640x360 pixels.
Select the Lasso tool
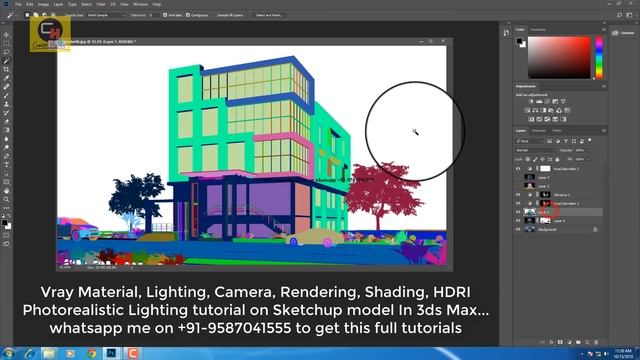click(x=6, y=52)
